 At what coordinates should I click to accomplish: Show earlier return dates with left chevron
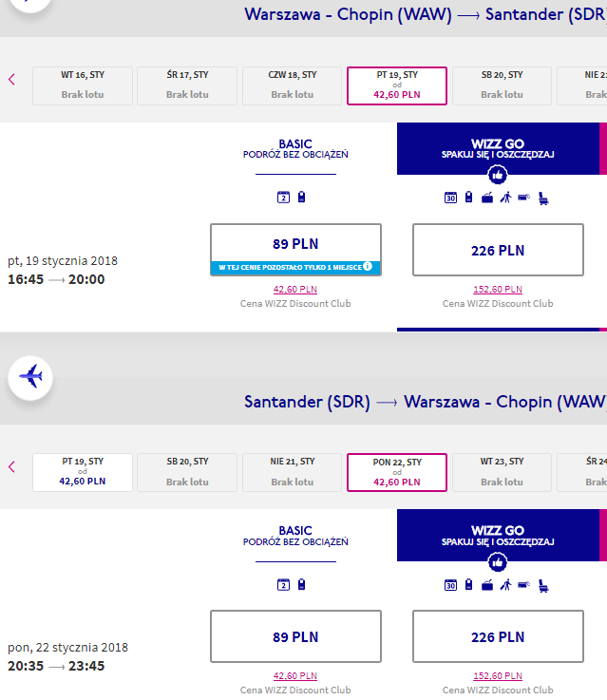(x=11, y=467)
